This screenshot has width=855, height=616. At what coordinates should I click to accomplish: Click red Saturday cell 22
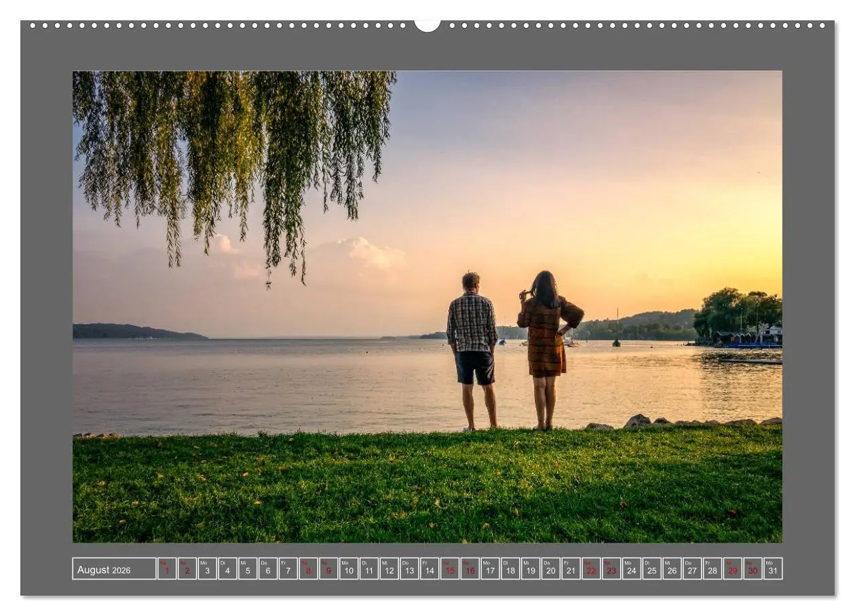pyautogui.click(x=592, y=569)
